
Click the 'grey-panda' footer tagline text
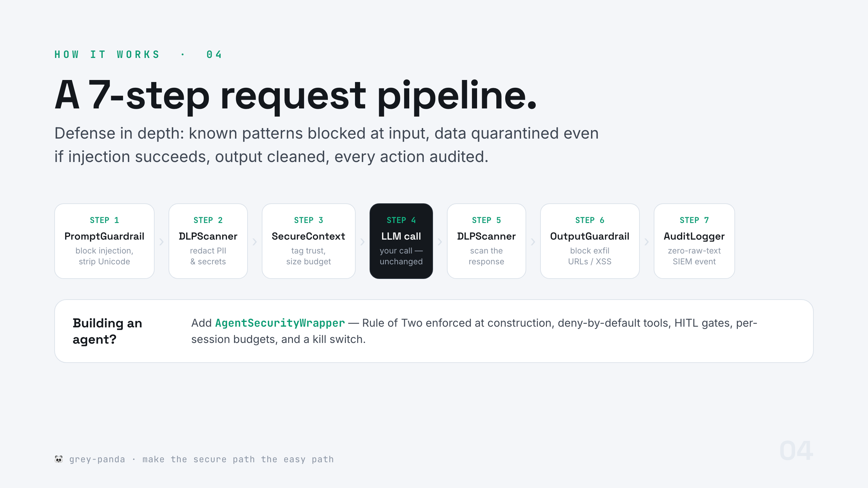click(x=201, y=459)
